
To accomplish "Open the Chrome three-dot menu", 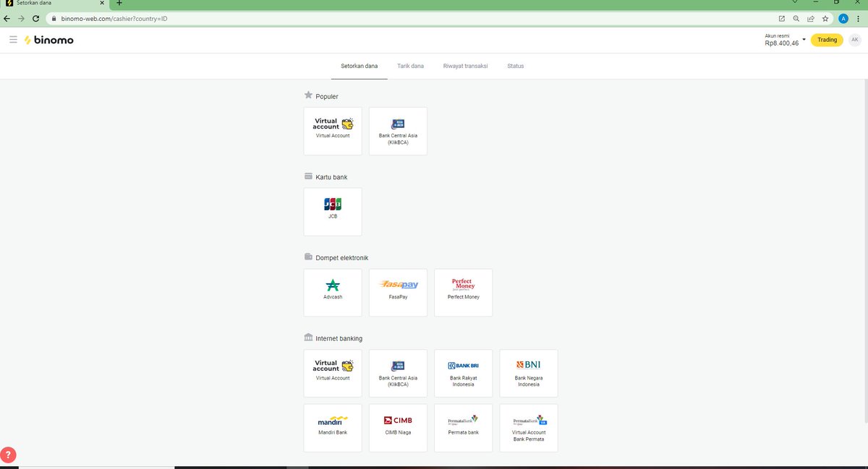I will click(x=858, y=19).
